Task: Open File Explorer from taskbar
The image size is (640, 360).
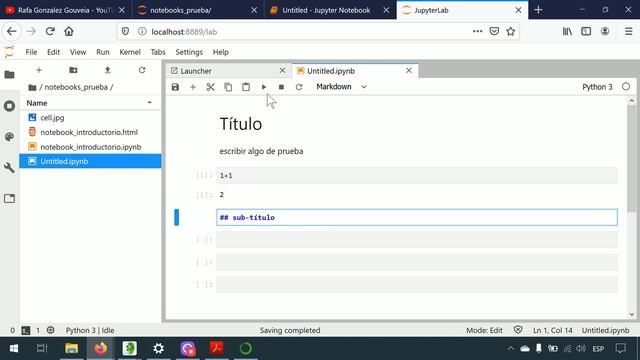Action: (x=71, y=349)
